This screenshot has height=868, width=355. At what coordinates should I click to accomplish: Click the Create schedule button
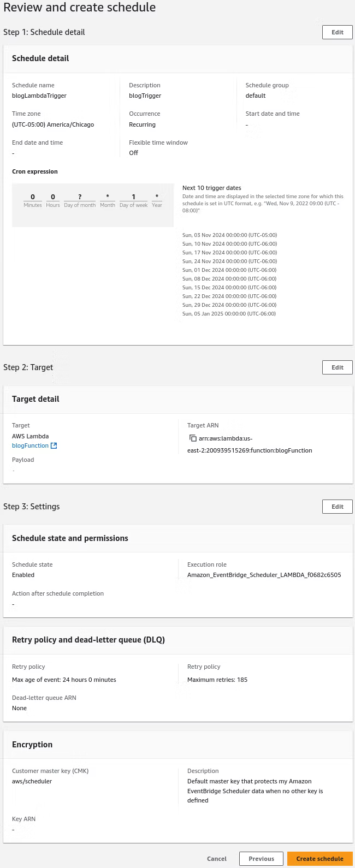(320, 859)
